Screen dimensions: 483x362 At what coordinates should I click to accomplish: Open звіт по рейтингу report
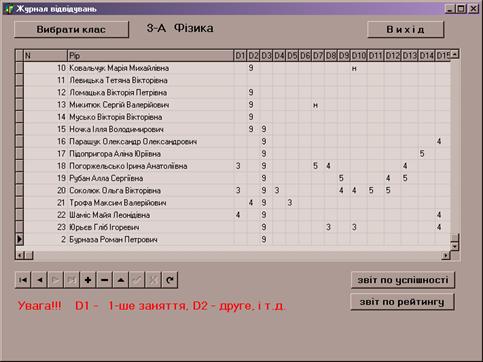coord(402,302)
